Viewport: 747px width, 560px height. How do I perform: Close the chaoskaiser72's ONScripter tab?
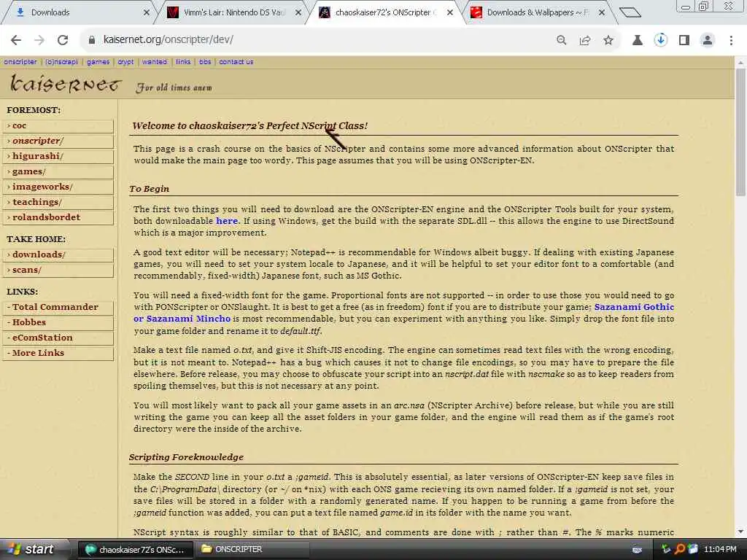(449, 12)
